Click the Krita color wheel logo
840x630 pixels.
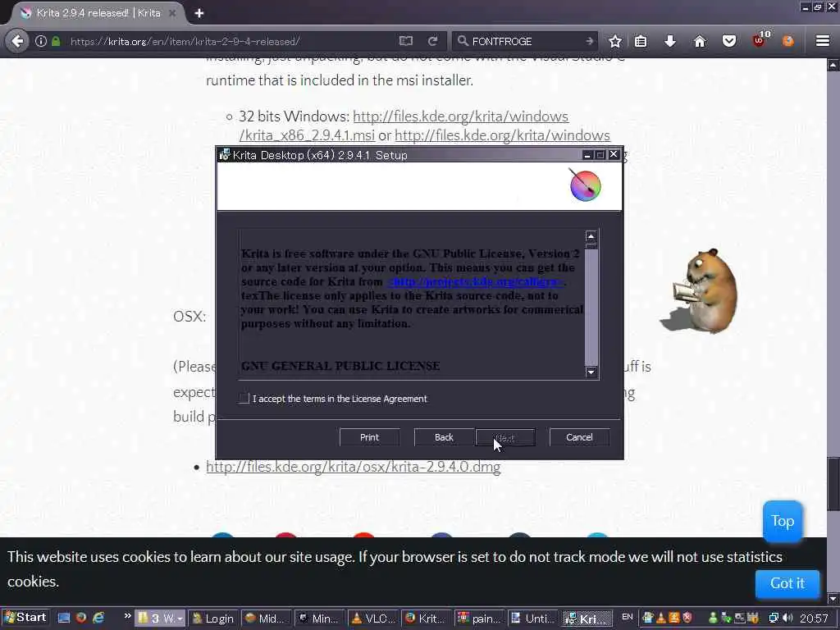[585, 185]
